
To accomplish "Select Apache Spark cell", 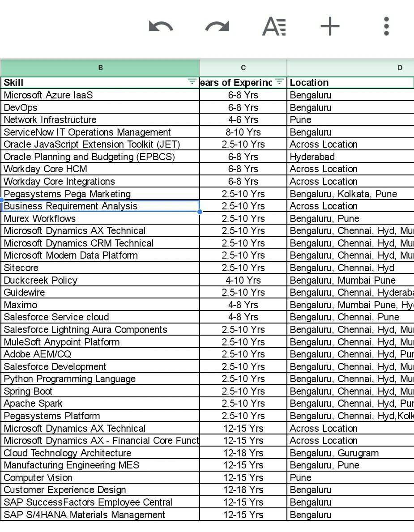I will click(x=100, y=404).
